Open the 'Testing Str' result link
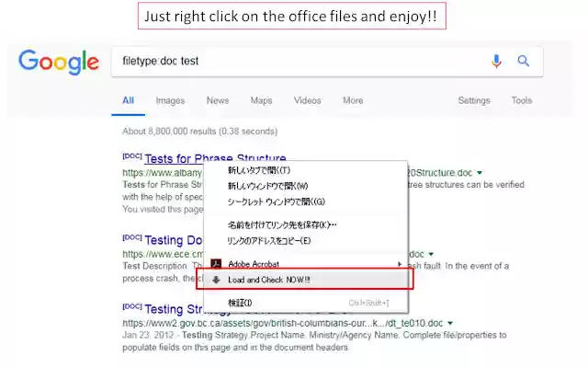Viewport: 588px width, 368px height. pos(175,309)
